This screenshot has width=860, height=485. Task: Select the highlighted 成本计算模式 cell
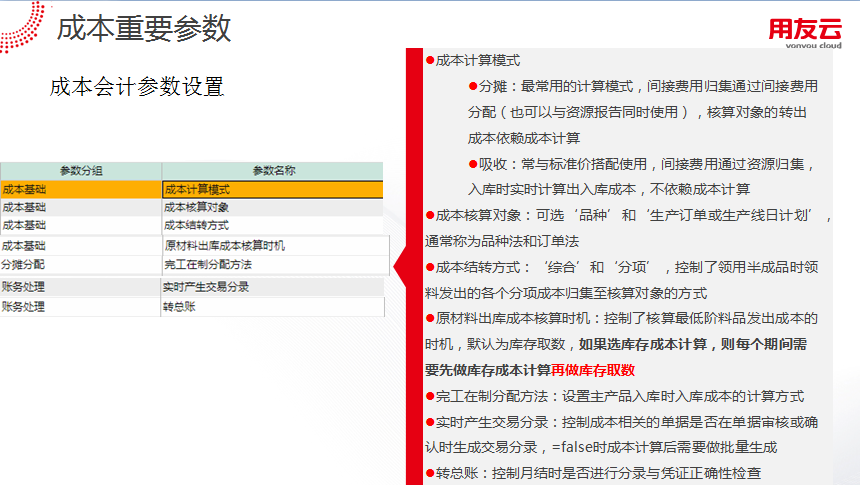click(x=272, y=189)
